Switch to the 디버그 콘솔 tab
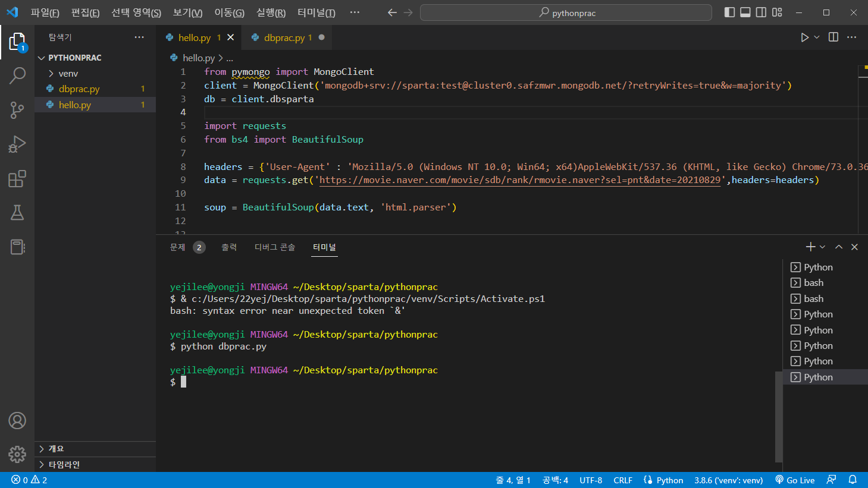868x488 pixels. 275,247
